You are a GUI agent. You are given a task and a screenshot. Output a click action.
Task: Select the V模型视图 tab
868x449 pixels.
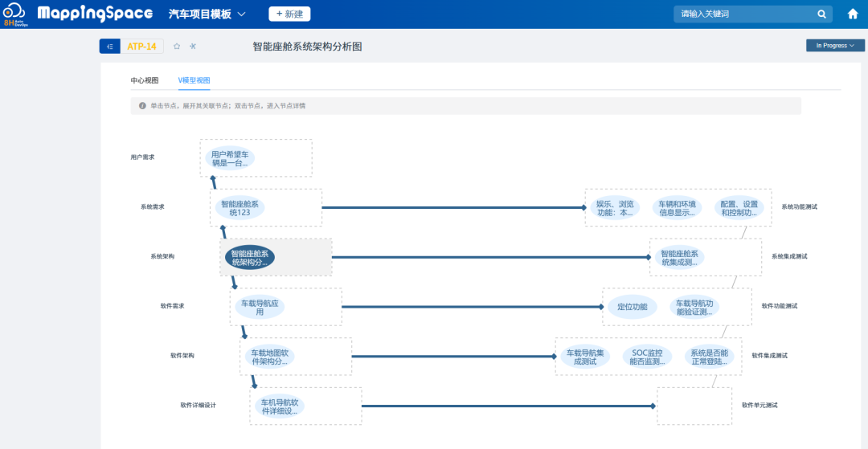(x=194, y=80)
